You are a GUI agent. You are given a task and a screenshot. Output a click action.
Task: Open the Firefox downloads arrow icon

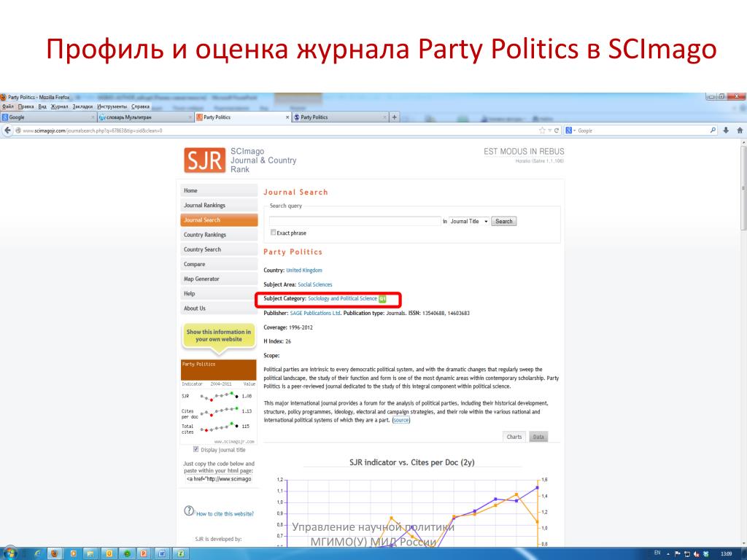(726, 130)
